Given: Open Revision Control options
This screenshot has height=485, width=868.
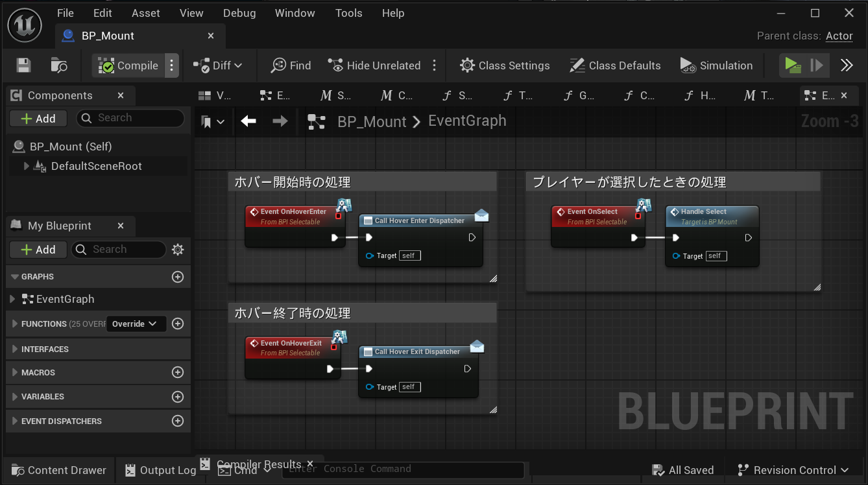Looking at the screenshot, I should pyautogui.click(x=792, y=470).
